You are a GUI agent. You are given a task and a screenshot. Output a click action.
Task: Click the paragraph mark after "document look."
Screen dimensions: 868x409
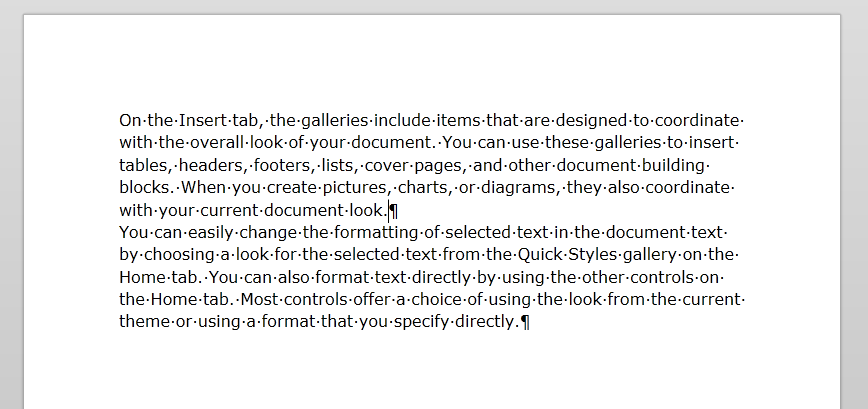394,211
